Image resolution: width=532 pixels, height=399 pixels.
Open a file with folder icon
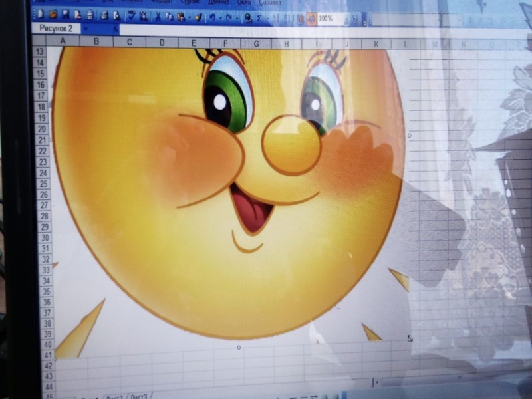[x=53, y=14]
